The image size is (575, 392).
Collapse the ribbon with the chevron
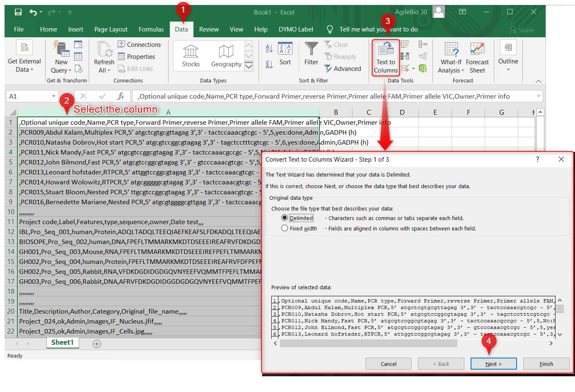pyautogui.click(x=539, y=81)
